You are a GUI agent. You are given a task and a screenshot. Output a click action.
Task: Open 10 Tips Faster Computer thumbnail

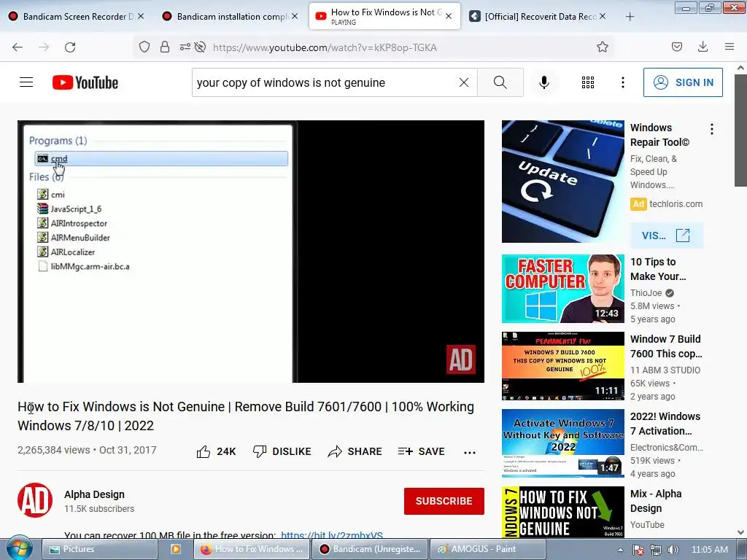(562, 289)
